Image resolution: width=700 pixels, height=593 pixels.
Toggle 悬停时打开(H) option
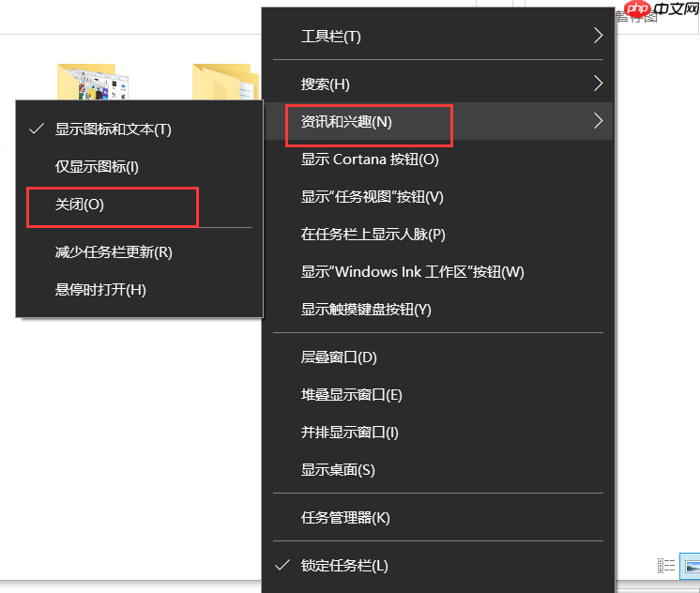[139, 289]
